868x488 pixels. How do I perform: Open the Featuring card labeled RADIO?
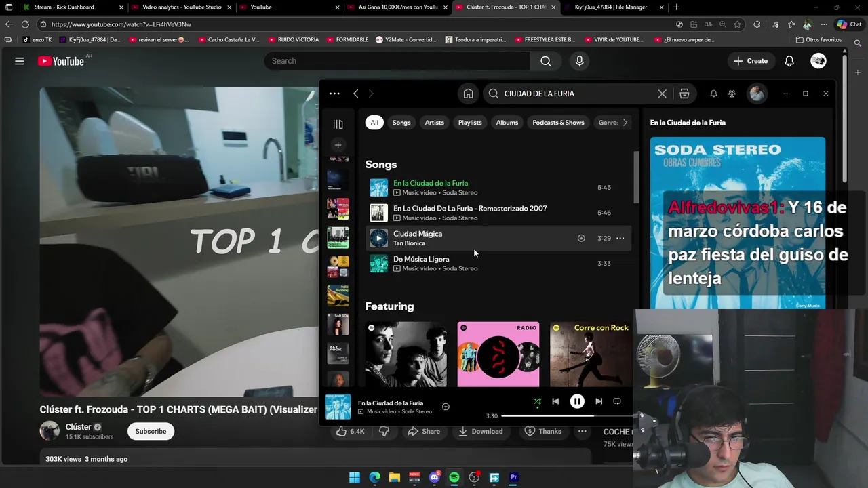click(498, 354)
